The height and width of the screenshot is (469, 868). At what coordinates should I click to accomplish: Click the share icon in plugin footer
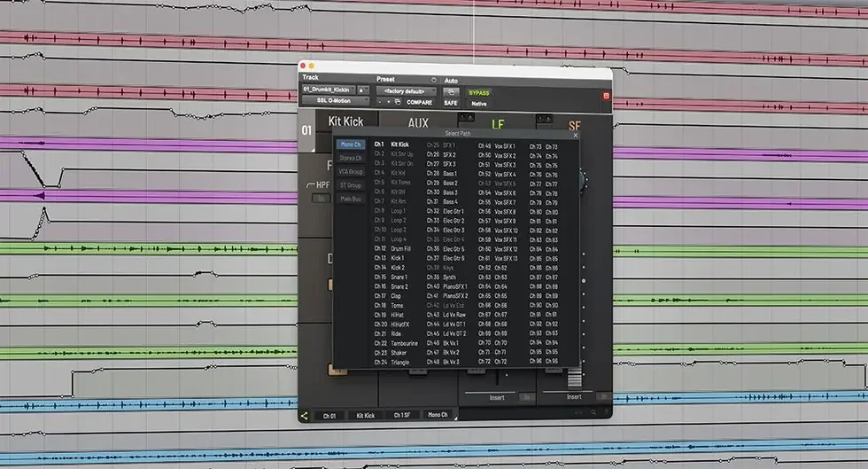point(304,415)
